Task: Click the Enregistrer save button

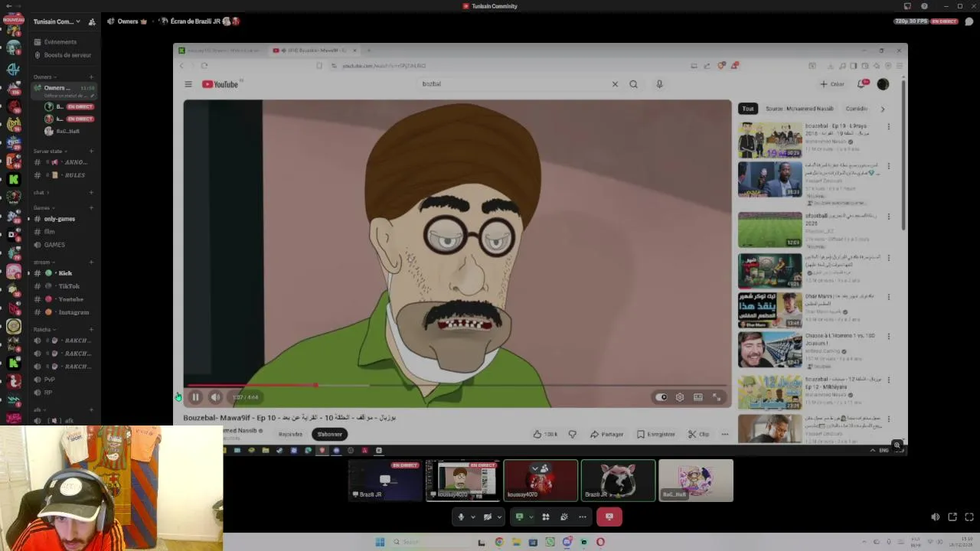Action: click(x=656, y=434)
